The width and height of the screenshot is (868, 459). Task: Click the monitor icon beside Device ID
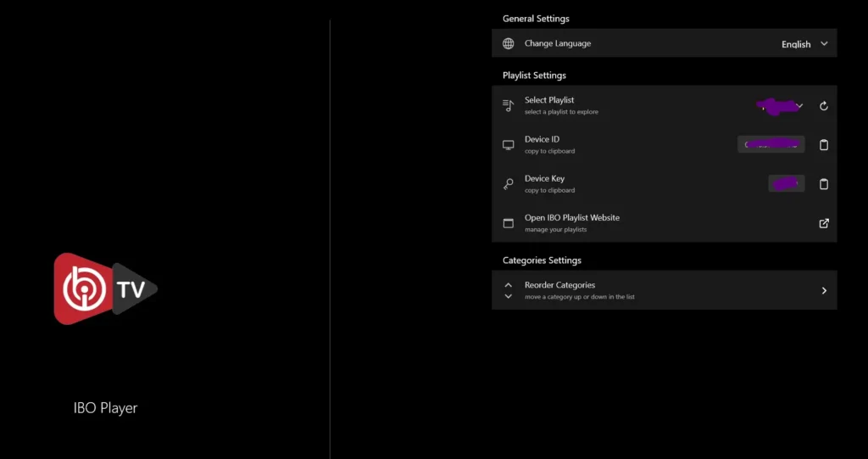(509, 145)
